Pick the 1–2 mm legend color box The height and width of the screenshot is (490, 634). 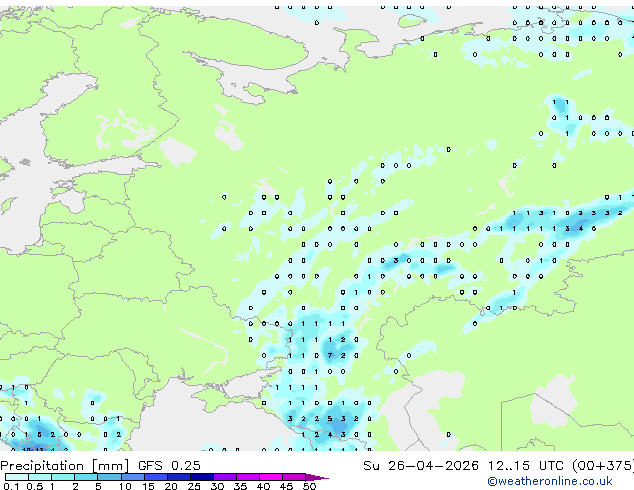[63, 477]
